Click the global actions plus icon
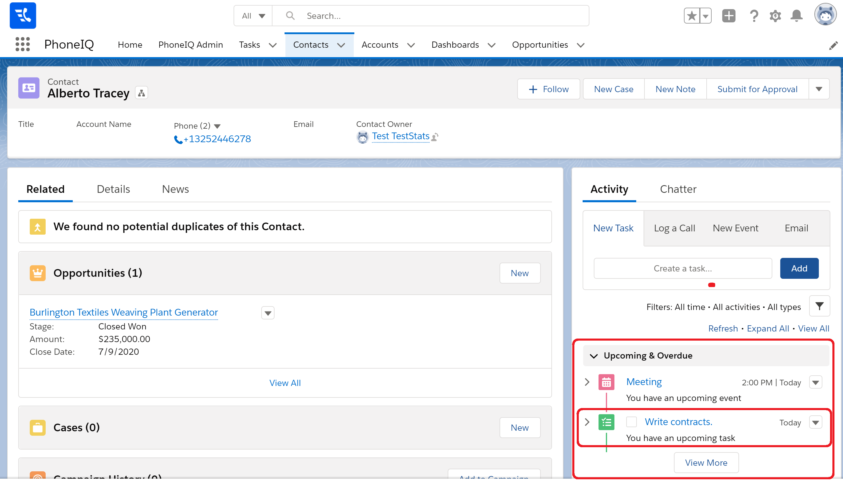843x504 pixels. (728, 16)
